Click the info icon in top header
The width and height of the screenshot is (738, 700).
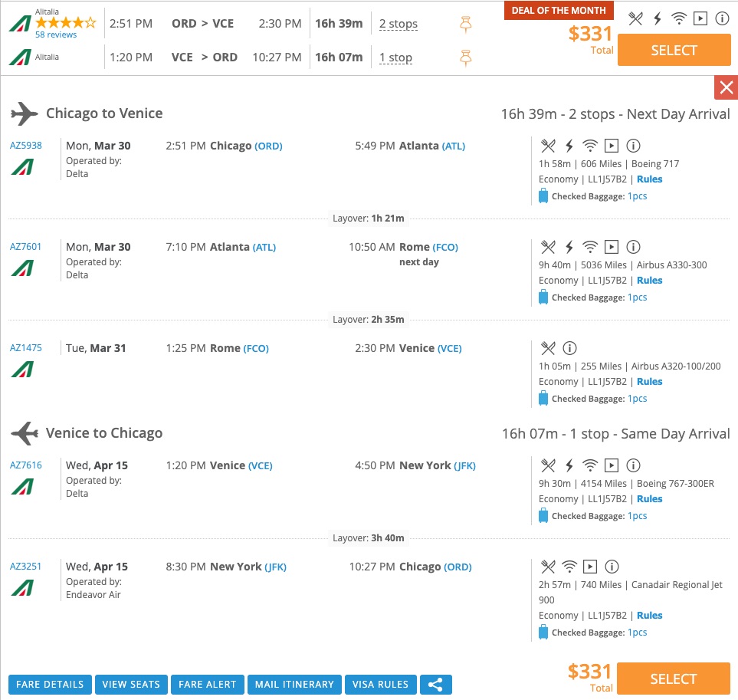pos(721,19)
